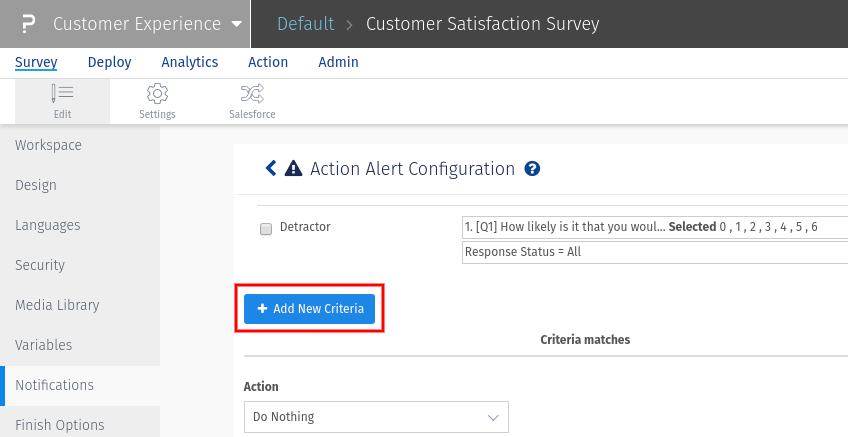Open help for Action Alert Configuration
Screen dimensions: 848x437
[532, 169]
